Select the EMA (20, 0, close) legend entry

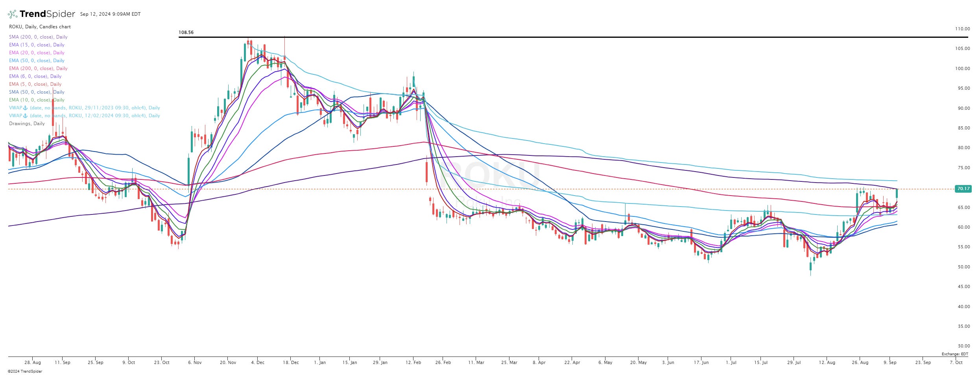[x=37, y=53]
